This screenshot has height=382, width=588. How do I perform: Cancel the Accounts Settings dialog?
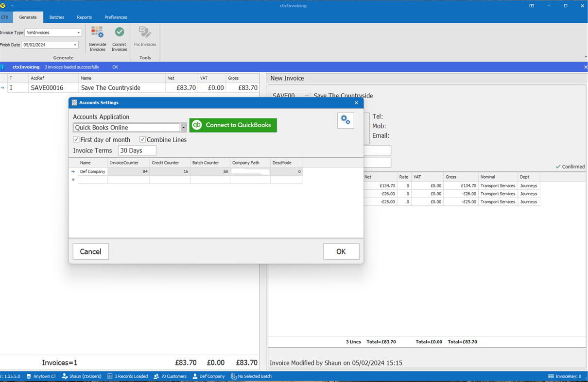tap(90, 251)
